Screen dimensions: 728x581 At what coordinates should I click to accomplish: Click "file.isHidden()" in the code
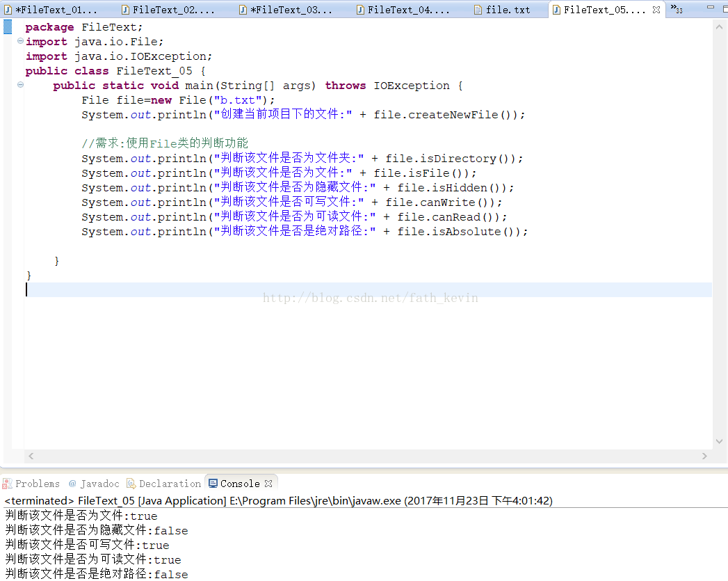coord(451,188)
